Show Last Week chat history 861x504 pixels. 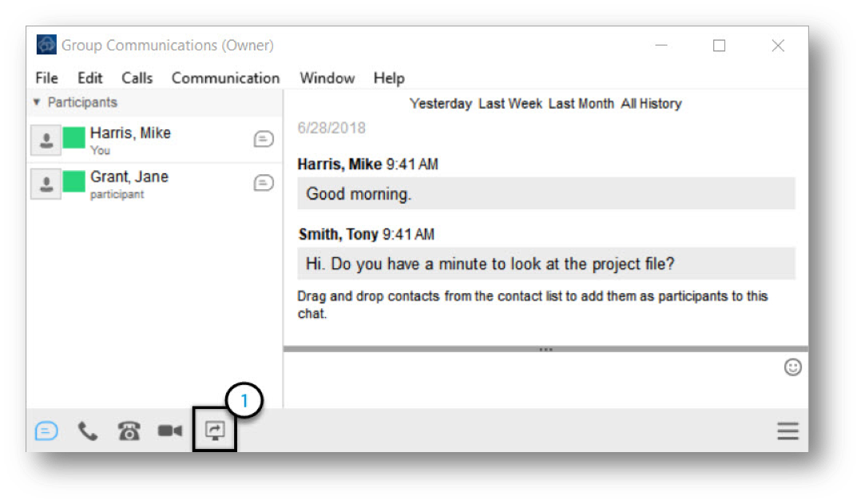(x=510, y=104)
